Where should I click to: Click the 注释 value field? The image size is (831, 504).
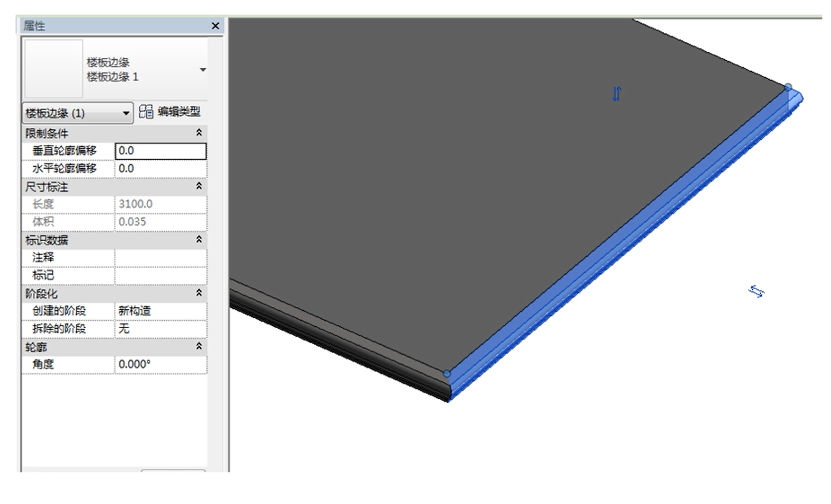point(160,258)
